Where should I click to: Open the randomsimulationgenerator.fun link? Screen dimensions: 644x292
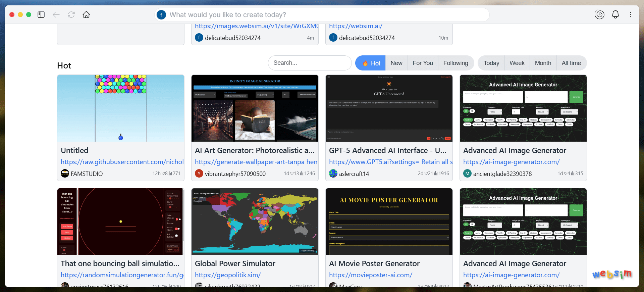coord(122,275)
